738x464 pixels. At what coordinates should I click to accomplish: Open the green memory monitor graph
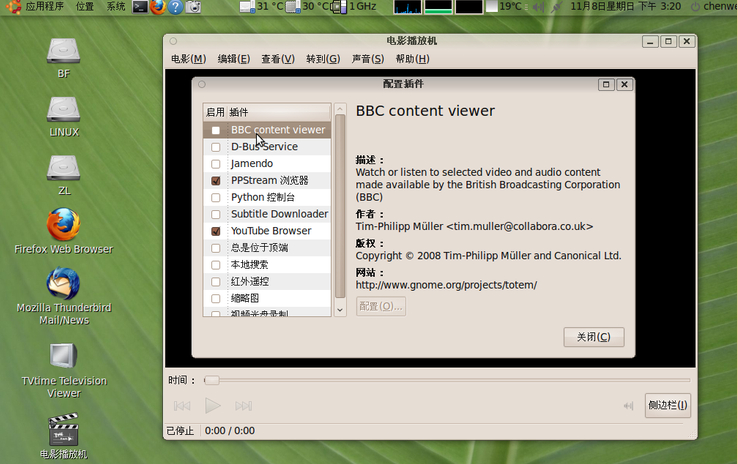coord(438,7)
